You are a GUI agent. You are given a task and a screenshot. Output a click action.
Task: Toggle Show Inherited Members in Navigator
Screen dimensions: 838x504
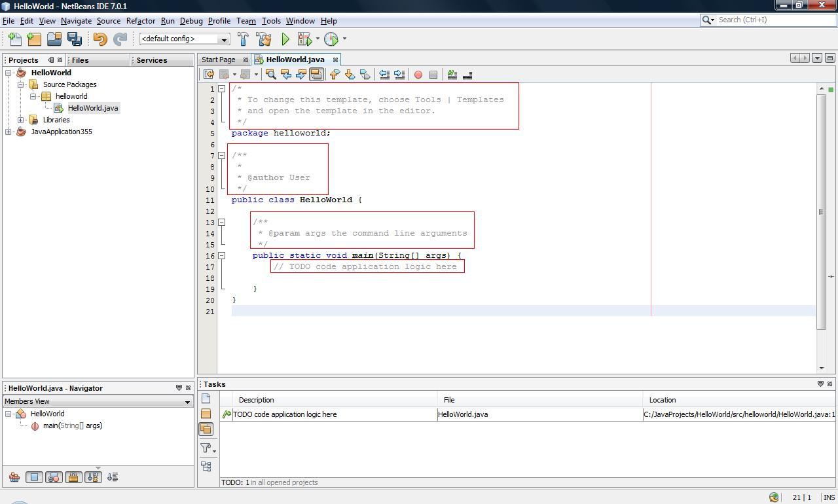coord(14,477)
